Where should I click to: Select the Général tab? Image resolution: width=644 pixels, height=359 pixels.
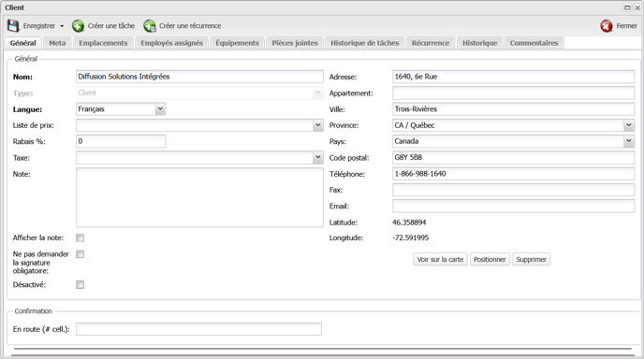pos(23,43)
